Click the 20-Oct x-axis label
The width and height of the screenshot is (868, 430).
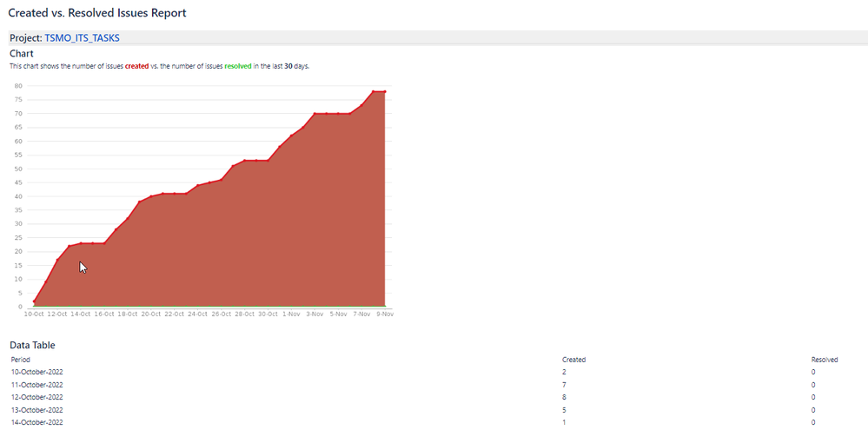[x=151, y=314]
